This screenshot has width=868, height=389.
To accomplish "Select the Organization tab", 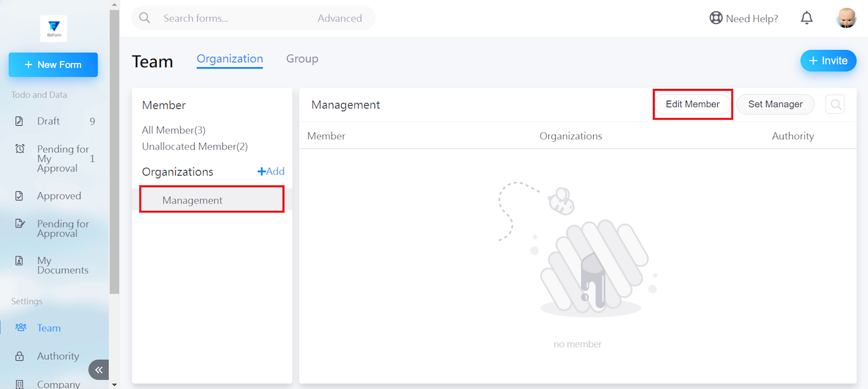I will (x=229, y=59).
